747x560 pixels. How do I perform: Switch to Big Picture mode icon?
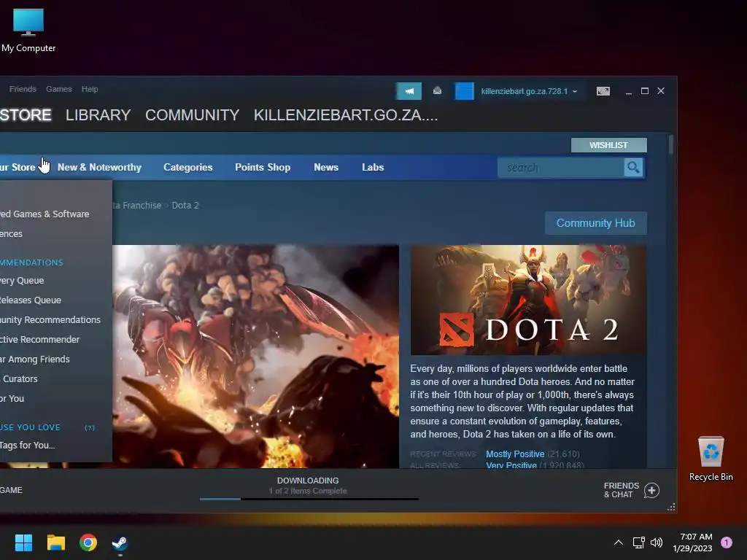tap(603, 91)
